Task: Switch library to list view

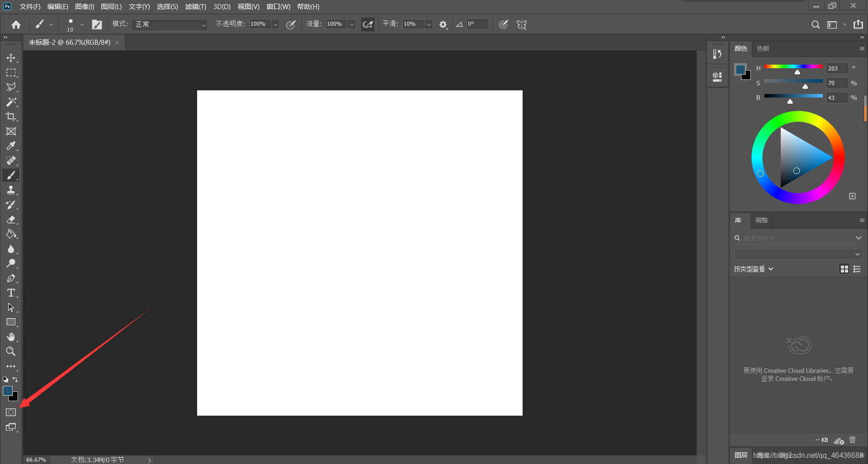Action: coord(857,269)
